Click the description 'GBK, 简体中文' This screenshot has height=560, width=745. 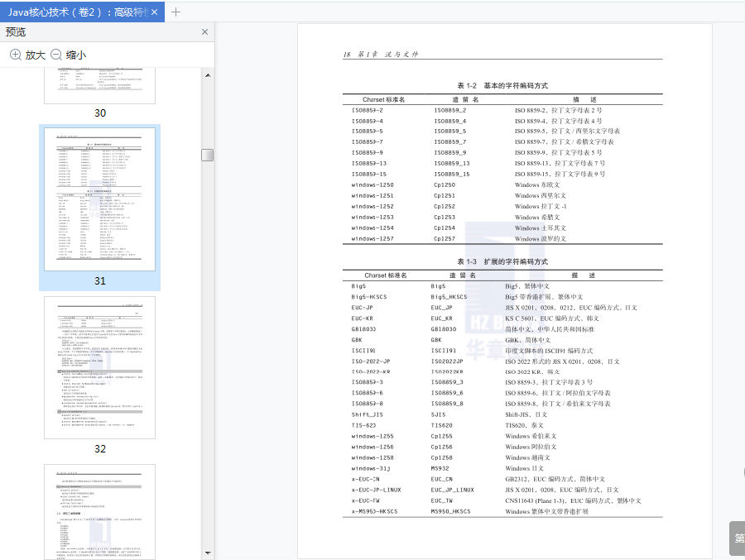pos(527,340)
